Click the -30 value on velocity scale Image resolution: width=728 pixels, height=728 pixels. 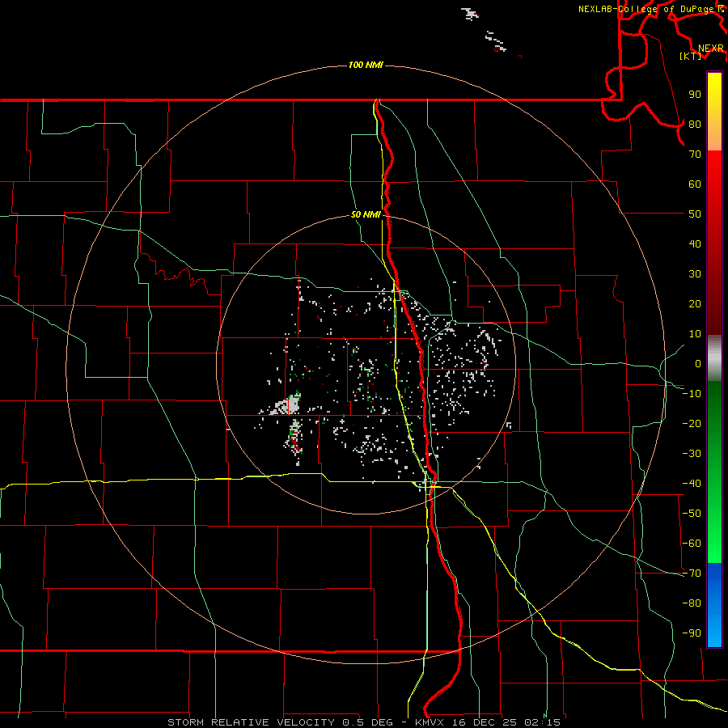tap(692, 454)
